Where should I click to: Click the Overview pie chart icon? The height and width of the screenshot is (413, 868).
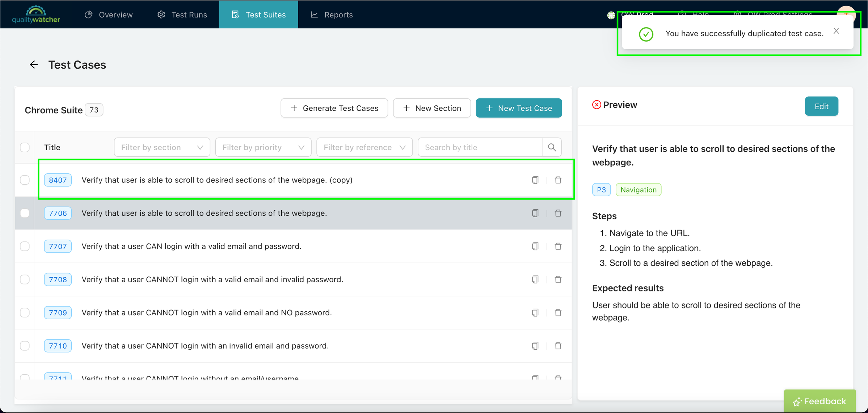point(89,14)
